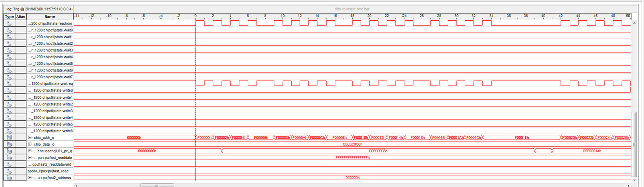Expand the fast2_address bus

(x=30, y=177)
